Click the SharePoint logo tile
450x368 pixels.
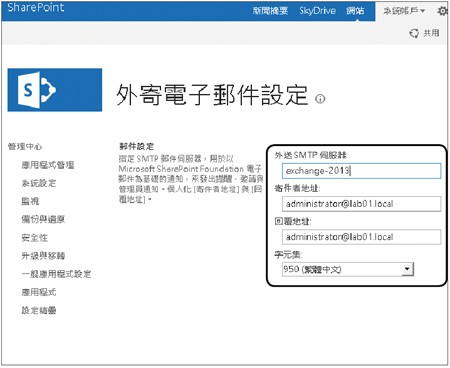(x=55, y=90)
